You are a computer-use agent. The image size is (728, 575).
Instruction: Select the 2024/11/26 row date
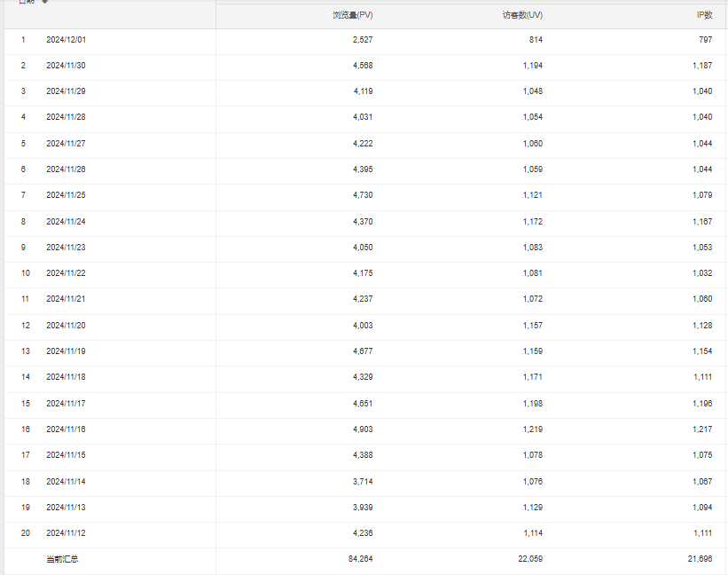click(x=66, y=169)
